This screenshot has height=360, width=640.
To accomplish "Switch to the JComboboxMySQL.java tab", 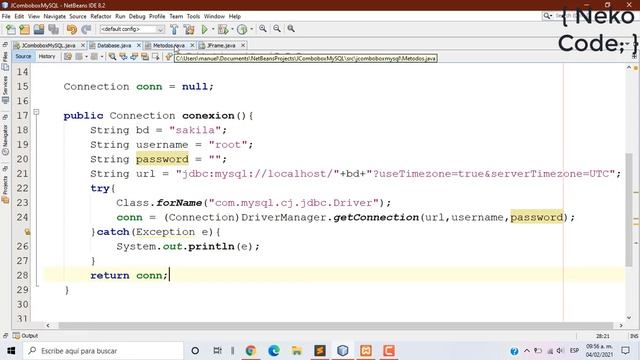I will click(49, 45).
